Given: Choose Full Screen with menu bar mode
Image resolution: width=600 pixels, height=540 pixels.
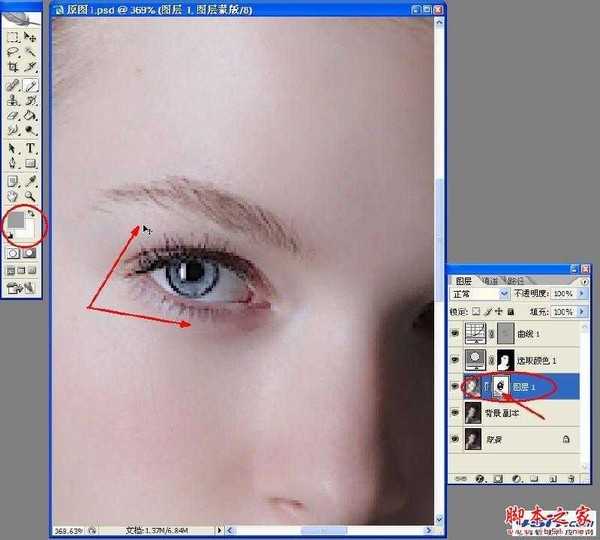Looking at the screenshot, I should [21, 271].
